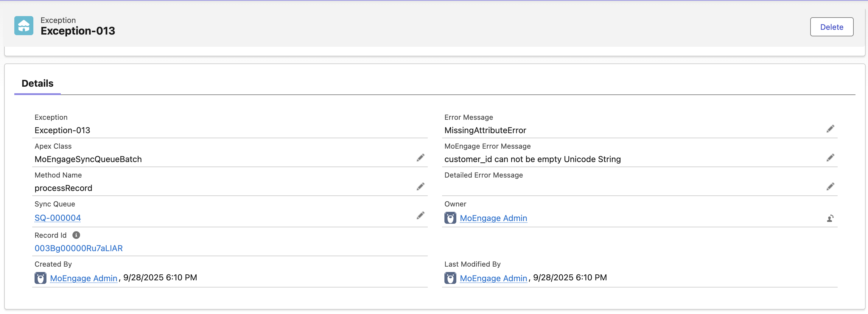Viewport: 868px width, 314px height.
Task: Click the Owner avatar icon
Action: point(450,218)
